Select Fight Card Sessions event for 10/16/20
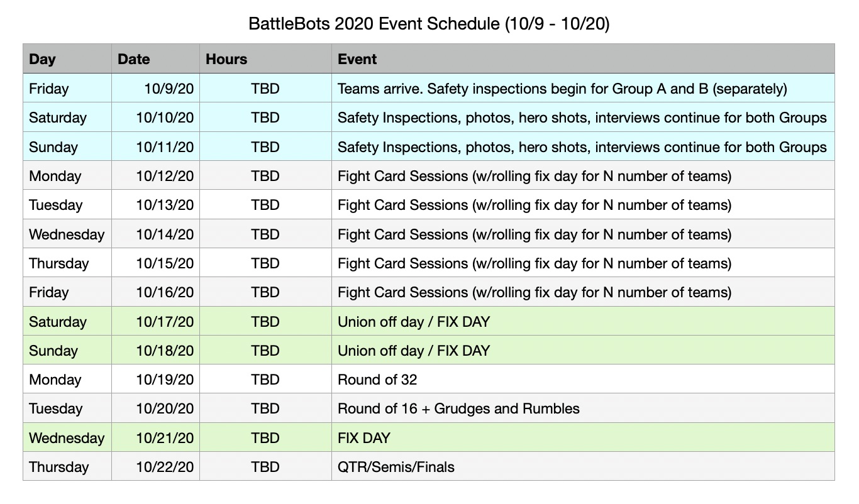This screenshot has width=859, height=504. (x=583, y=292)
